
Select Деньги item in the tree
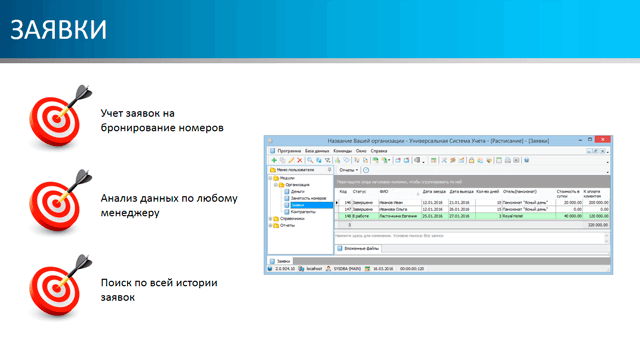coord(297,191)
